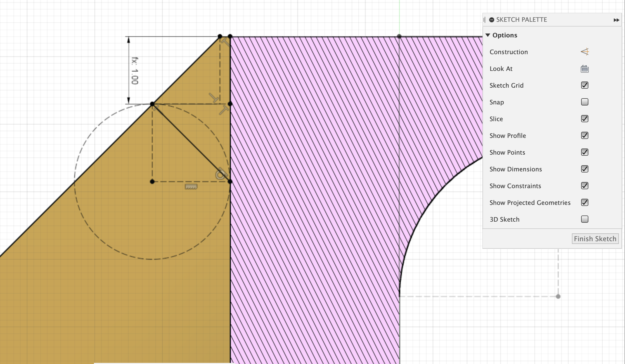Collapse the Sketch Palette with double-arrow icon
Viewport: 625px width, 364px height.
(x=616, y=20)
